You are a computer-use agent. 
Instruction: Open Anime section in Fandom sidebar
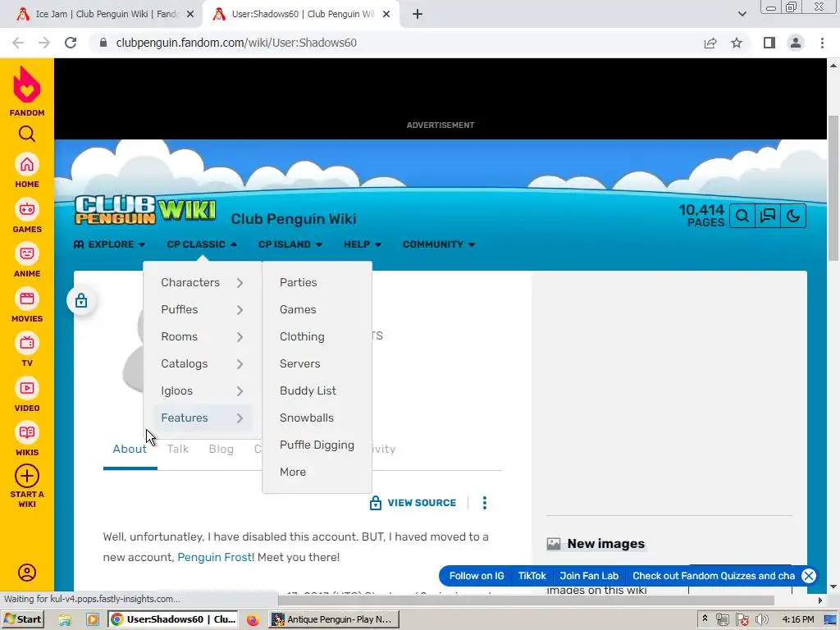pyautogui.click(x=27, y=260)
